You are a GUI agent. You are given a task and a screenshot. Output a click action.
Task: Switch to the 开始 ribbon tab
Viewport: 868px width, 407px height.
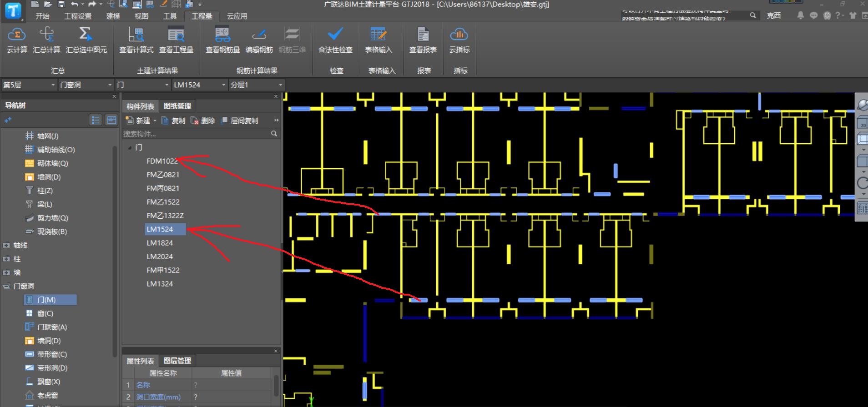[42, 16]
